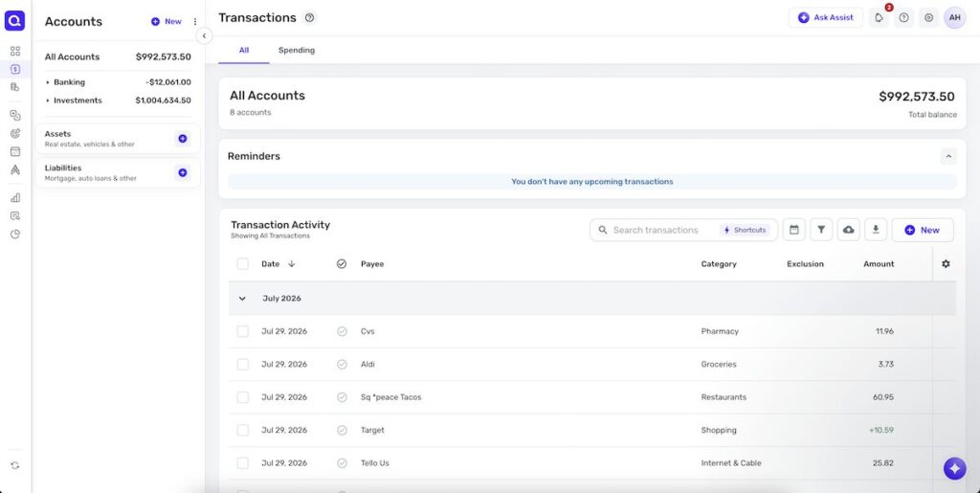
Task: Switch to the All tab
Action: tap(244, 50)
